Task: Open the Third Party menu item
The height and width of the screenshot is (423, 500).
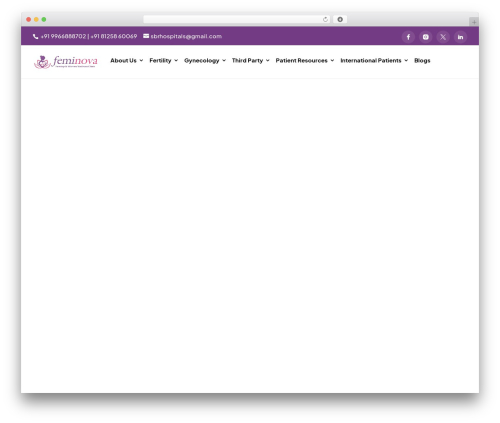Action: point(247,60)
